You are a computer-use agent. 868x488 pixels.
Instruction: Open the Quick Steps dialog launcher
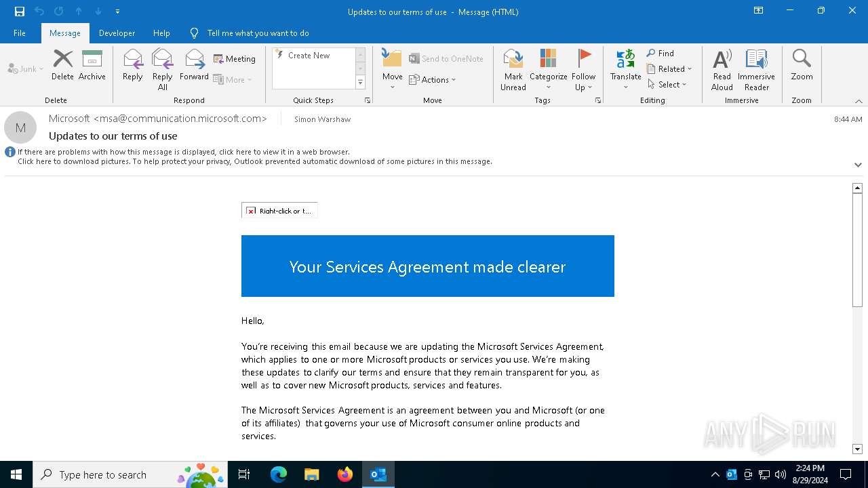point(368,100)
